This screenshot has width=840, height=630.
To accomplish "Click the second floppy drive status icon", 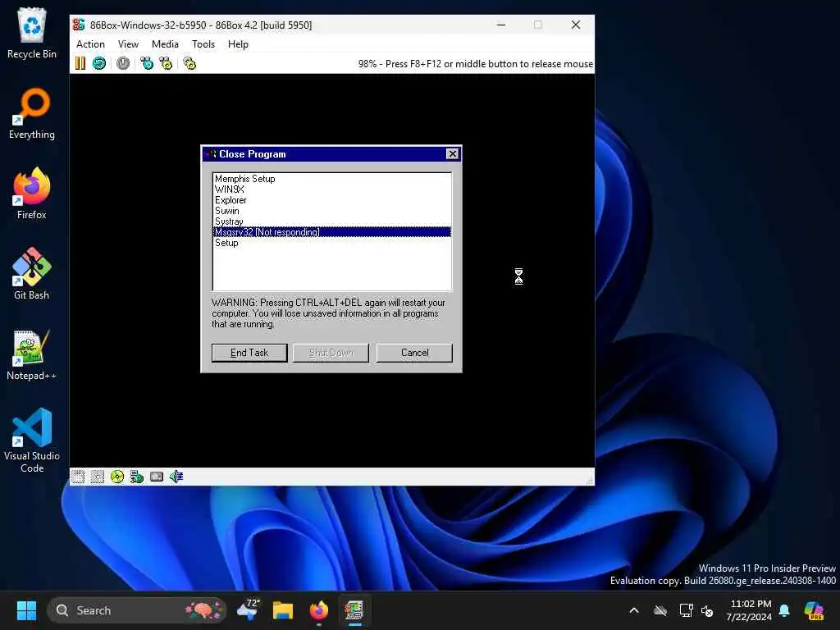I will point(98,477).
